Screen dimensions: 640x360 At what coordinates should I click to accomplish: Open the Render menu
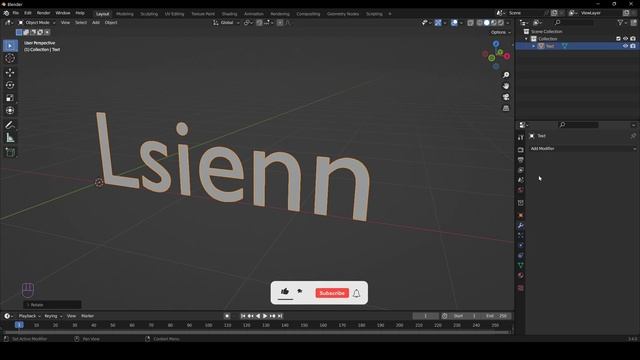[43, 13]
